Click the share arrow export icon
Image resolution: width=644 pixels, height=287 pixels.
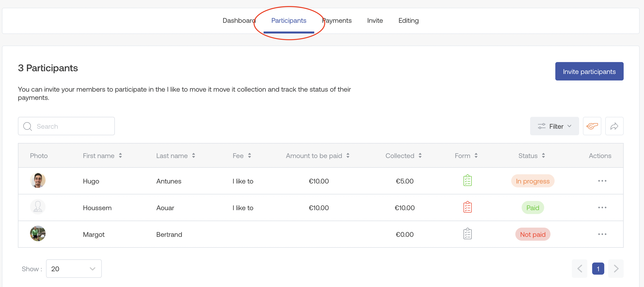614,126
